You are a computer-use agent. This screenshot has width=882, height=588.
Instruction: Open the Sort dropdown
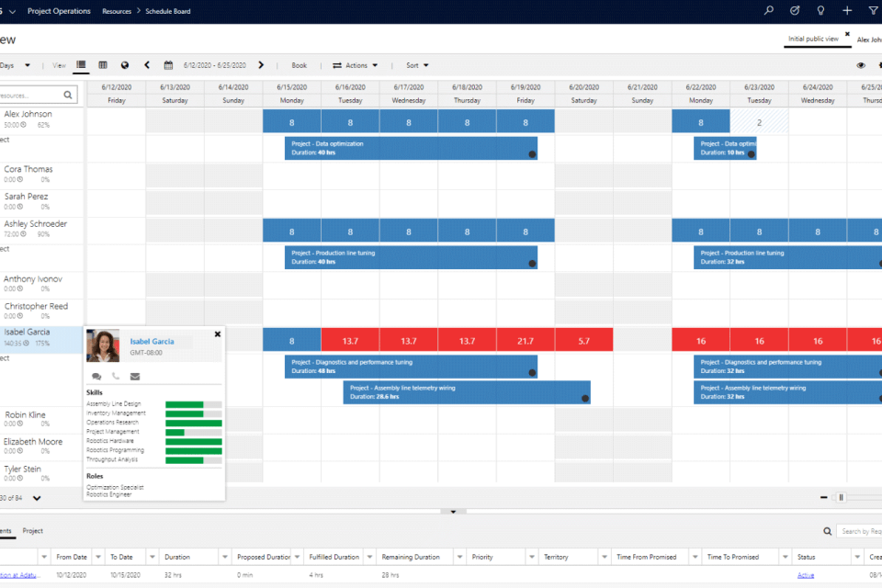coord(417,65)
